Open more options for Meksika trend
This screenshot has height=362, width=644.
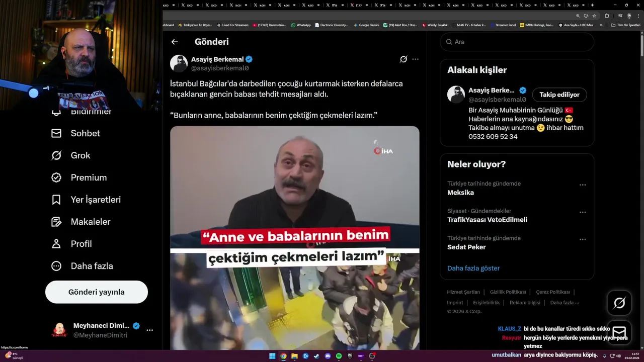(583, 185)
